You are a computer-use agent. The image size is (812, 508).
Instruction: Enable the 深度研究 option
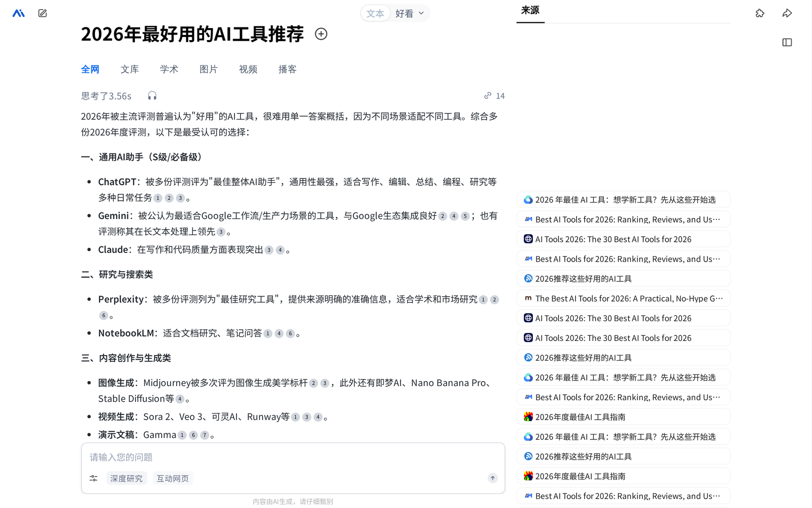pos(126,479)
